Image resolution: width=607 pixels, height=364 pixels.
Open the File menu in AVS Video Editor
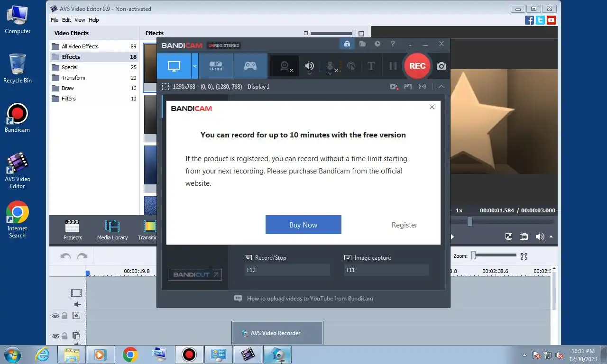55,20
